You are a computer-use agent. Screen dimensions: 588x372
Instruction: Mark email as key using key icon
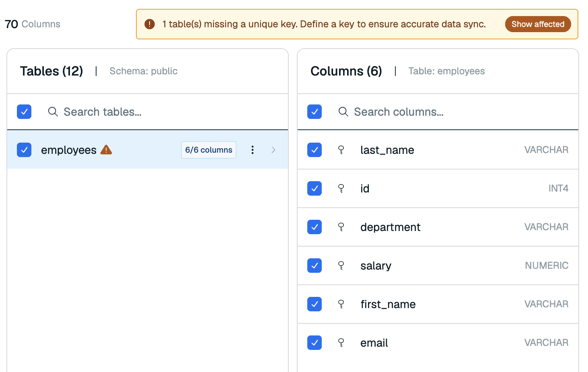[x=341, y=343]
